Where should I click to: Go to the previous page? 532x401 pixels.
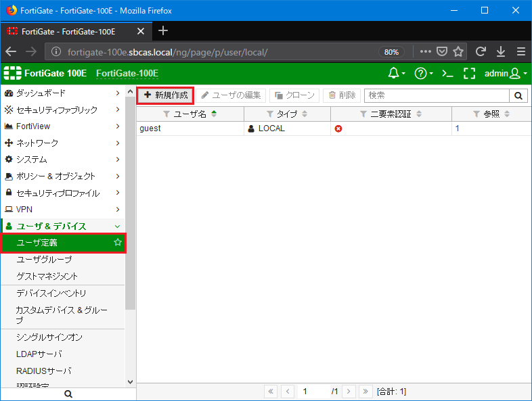(288, 392)
